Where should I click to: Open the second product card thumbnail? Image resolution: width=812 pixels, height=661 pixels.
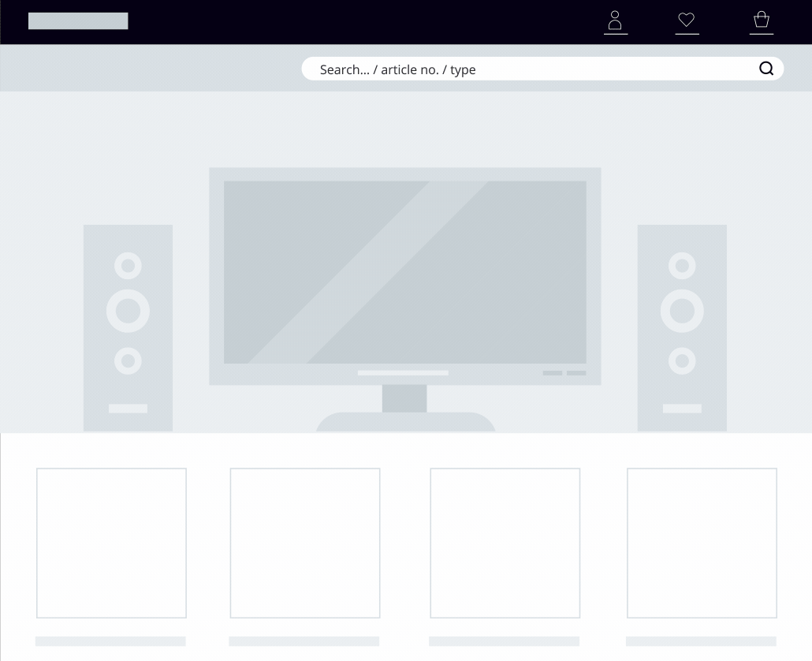pos(305,543)
